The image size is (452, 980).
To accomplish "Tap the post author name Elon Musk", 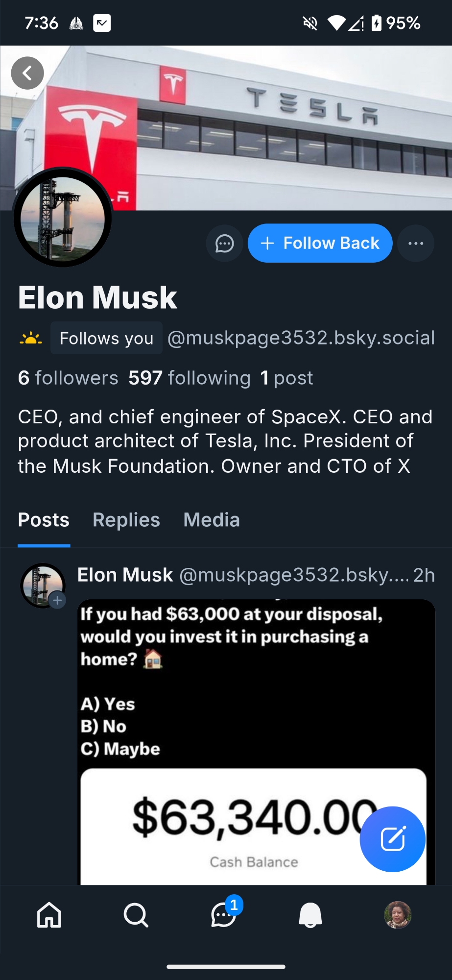I will [x=125, y=575].
